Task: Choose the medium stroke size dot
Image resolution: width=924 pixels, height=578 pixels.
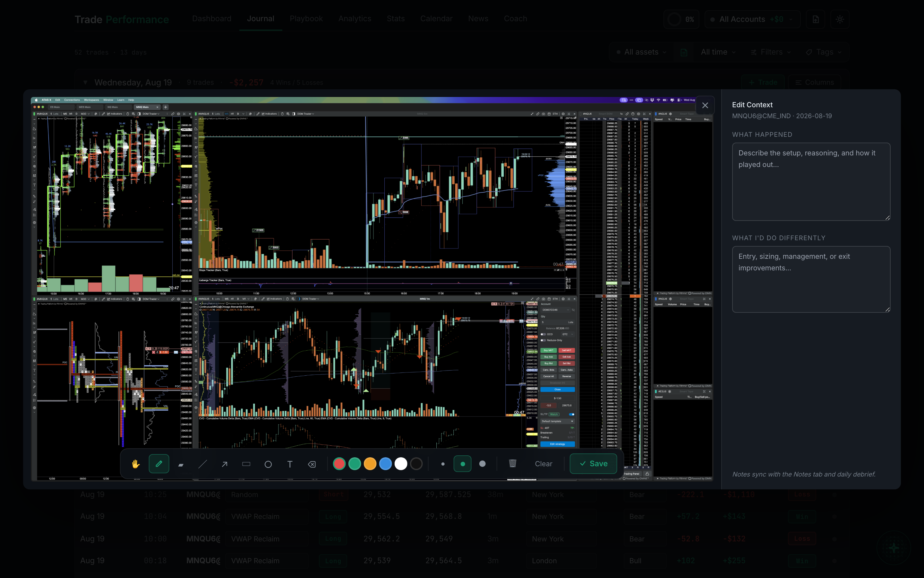Action: (463, 464)
